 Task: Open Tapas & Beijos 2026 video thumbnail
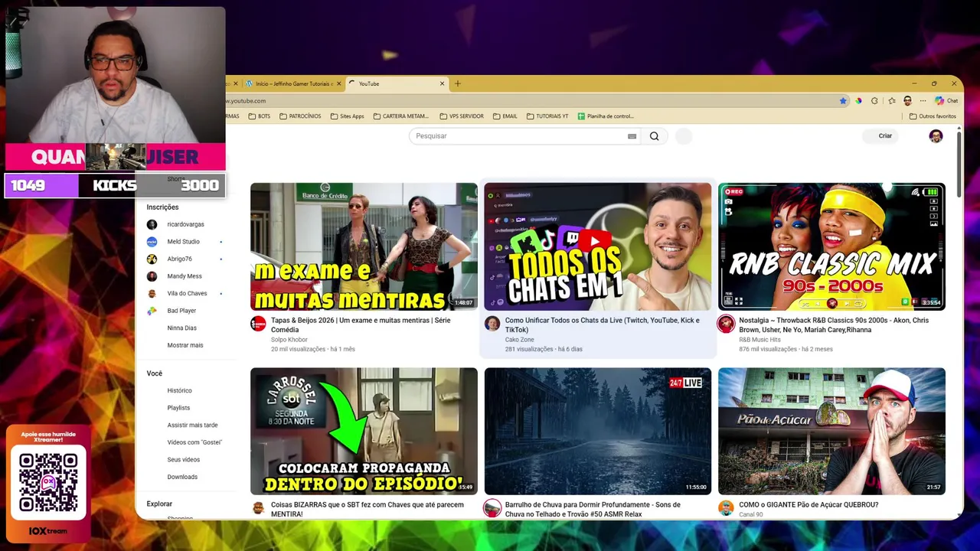(364, 246)
